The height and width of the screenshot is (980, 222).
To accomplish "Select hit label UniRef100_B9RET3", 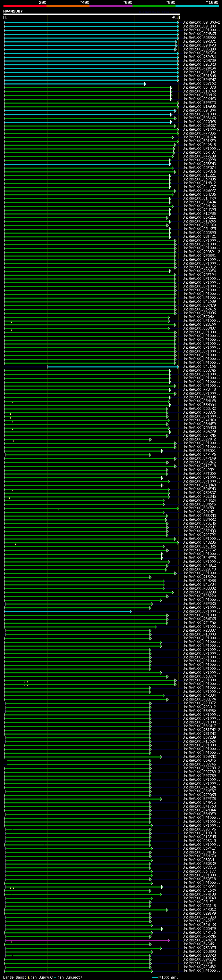I will 199,103.
